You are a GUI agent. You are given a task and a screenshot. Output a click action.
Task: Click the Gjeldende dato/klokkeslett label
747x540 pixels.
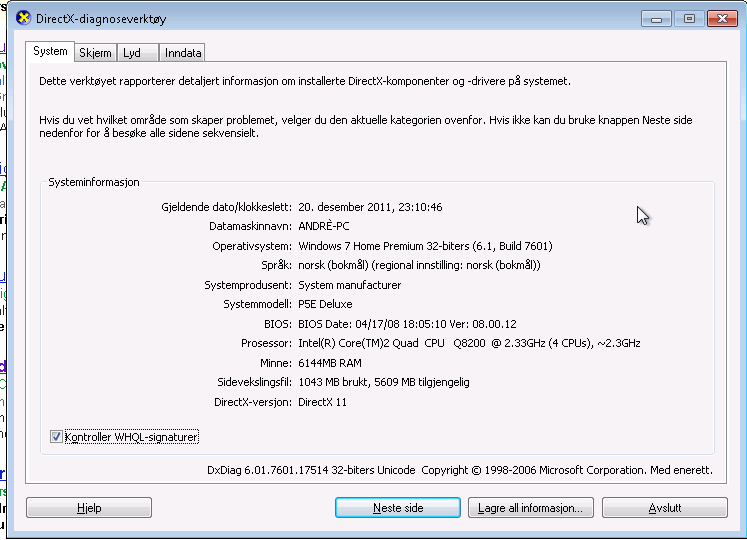pos(226,207)
